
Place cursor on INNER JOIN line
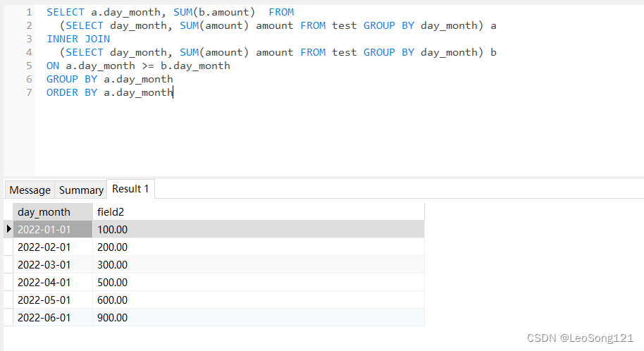pos(78,39)
